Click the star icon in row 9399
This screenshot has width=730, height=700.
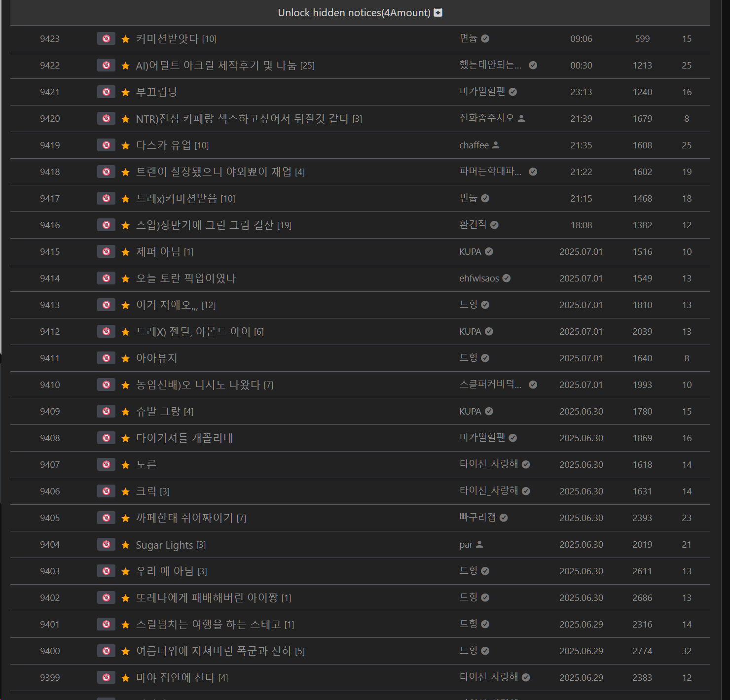125,678
